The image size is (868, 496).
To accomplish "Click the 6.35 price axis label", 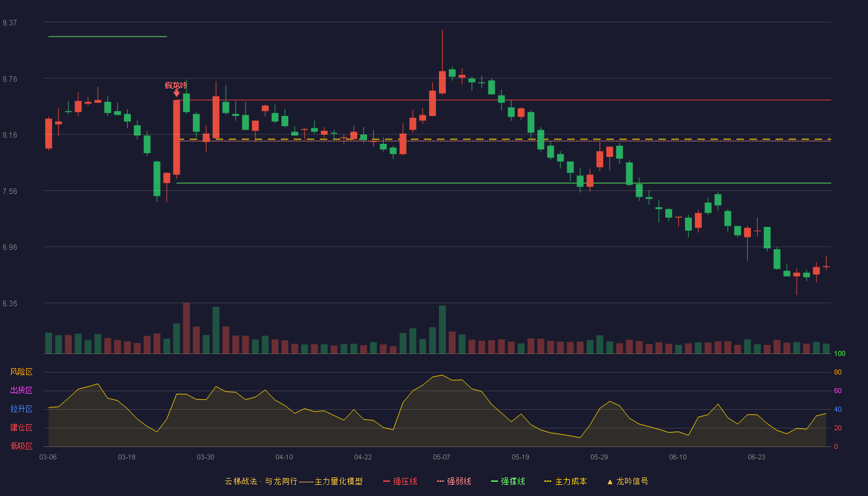I will pos(10,303).
